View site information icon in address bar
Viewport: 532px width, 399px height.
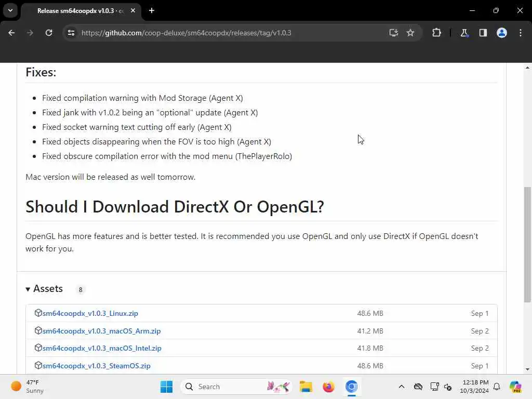(x=71, y=33)
